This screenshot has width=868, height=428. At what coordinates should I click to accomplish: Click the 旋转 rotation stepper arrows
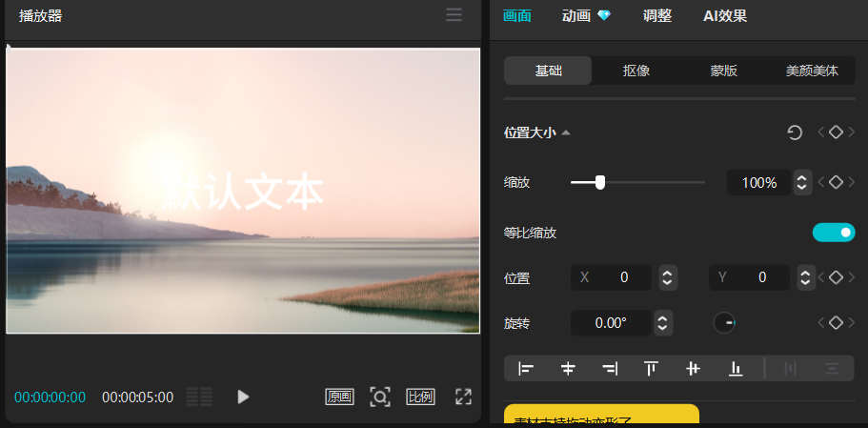click(x=663, y=323)
